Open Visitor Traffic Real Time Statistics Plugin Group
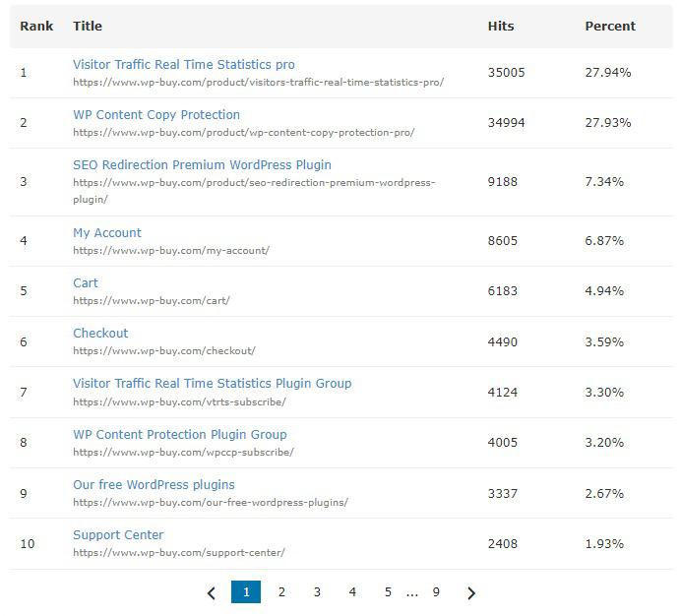This screenshot has height=616, width=680. click(x=212, y=384)
